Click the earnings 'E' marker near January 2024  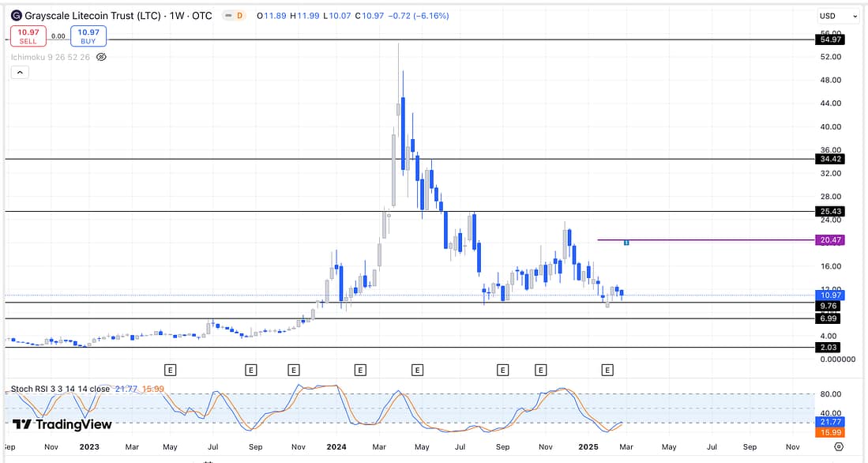pos(360,369)
